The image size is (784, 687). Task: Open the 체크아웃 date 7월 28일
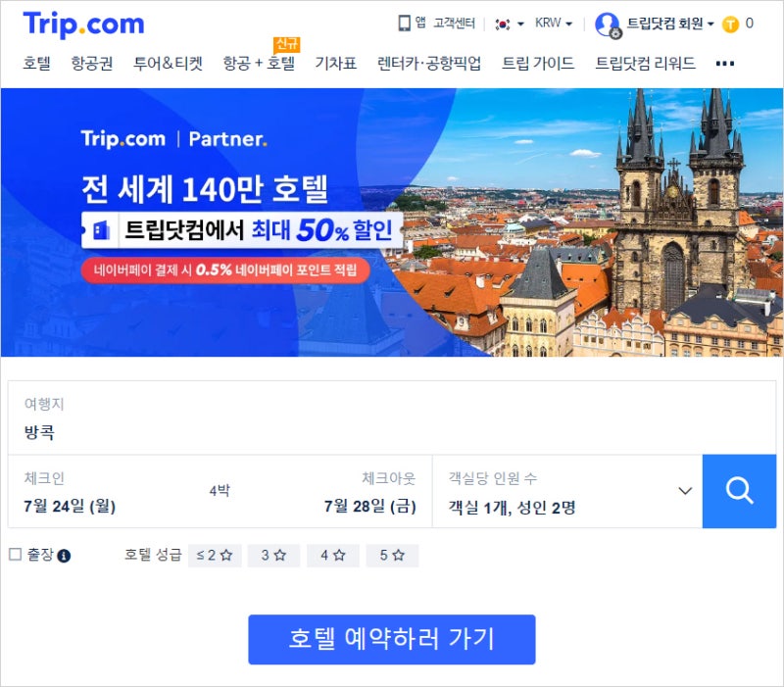pyautogui.click(x=370, y=506)
